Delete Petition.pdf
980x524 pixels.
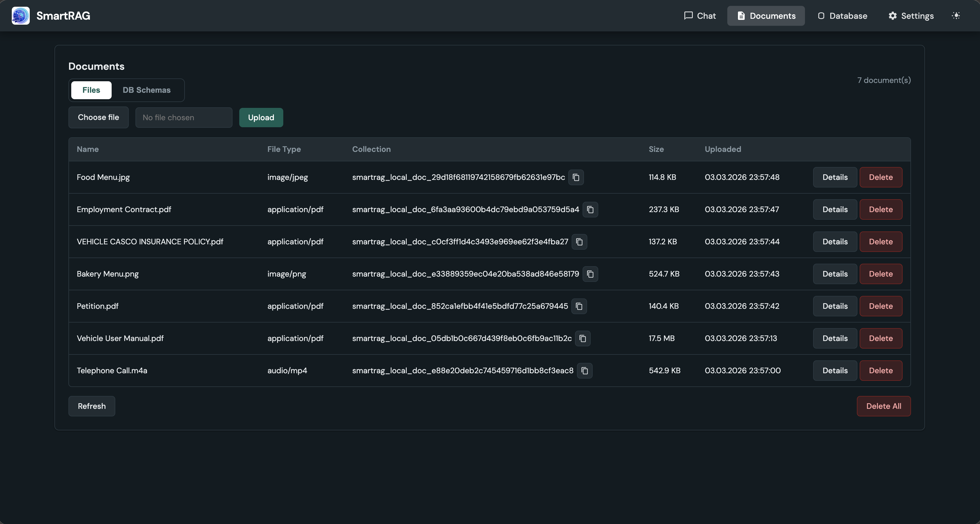point(881,306)
